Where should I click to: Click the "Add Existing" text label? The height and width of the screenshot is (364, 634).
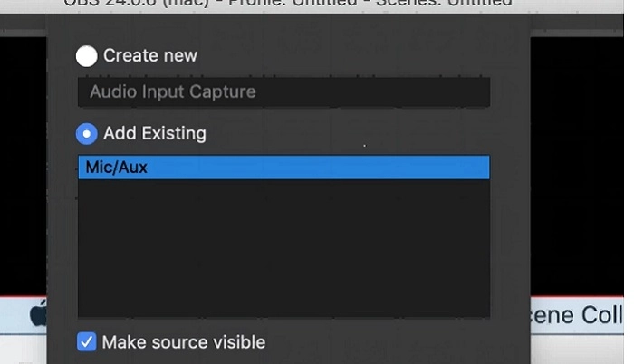(x=155, y=133)
